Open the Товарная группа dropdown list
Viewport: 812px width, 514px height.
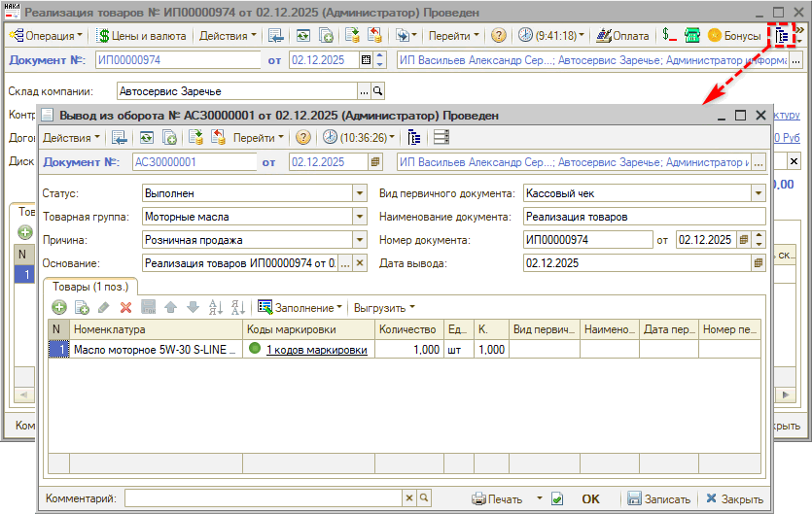point(359,217)
